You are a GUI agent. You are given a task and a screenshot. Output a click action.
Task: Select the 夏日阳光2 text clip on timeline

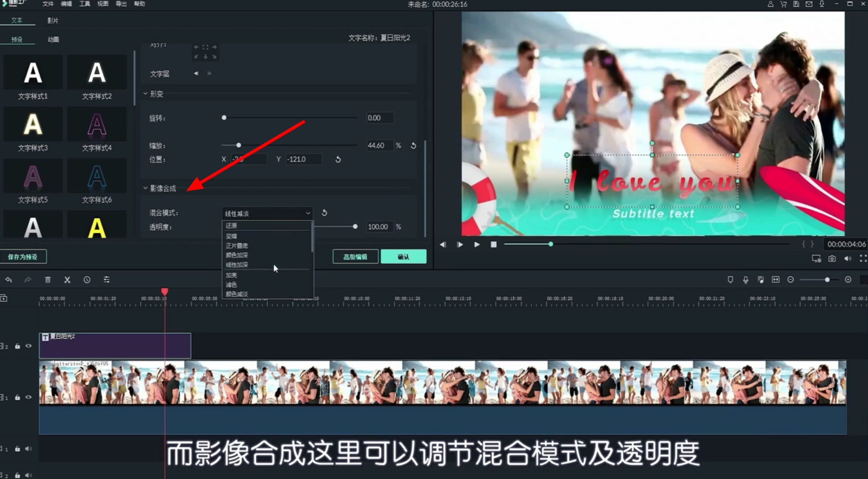pyautogui.click(x=115, y=346)
